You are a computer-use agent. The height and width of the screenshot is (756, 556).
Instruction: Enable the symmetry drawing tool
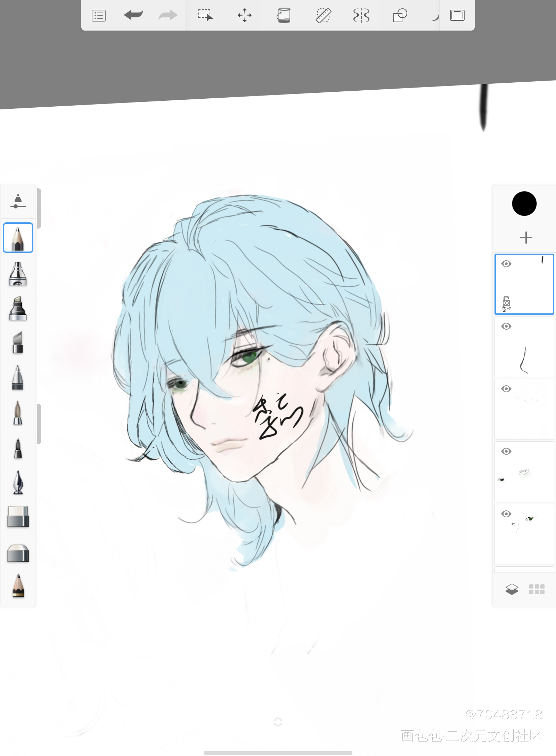[x=361, y=16]
